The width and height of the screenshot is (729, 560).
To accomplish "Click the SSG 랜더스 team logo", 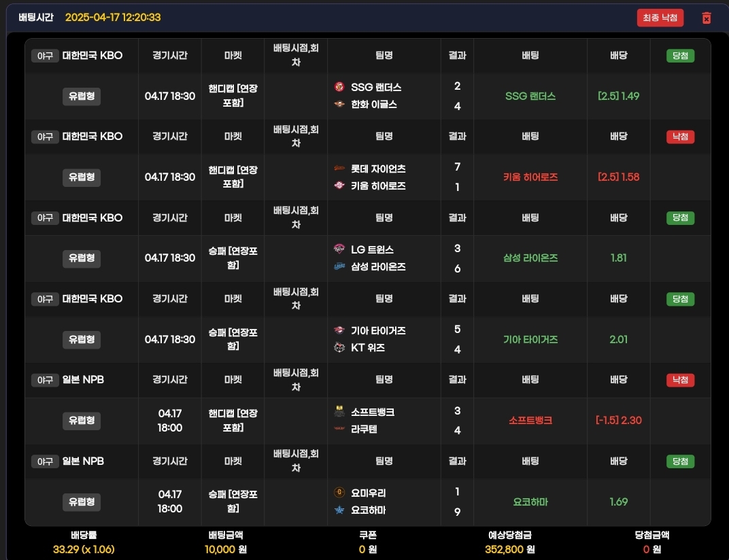I will point(339,87).
